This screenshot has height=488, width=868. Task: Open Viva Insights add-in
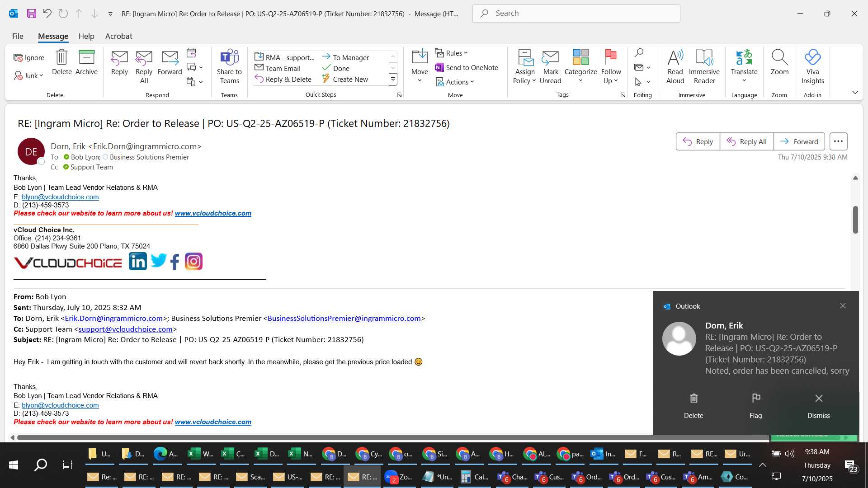(x=812, y=67)
